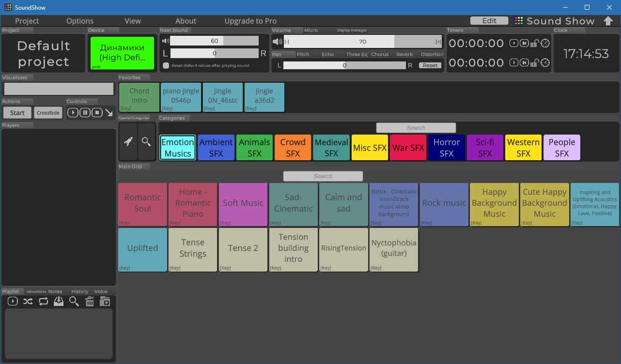Viewport: 621px width, 364px height.
Task: Toggle playlist repeat loop icon
Action: point(44,302)
